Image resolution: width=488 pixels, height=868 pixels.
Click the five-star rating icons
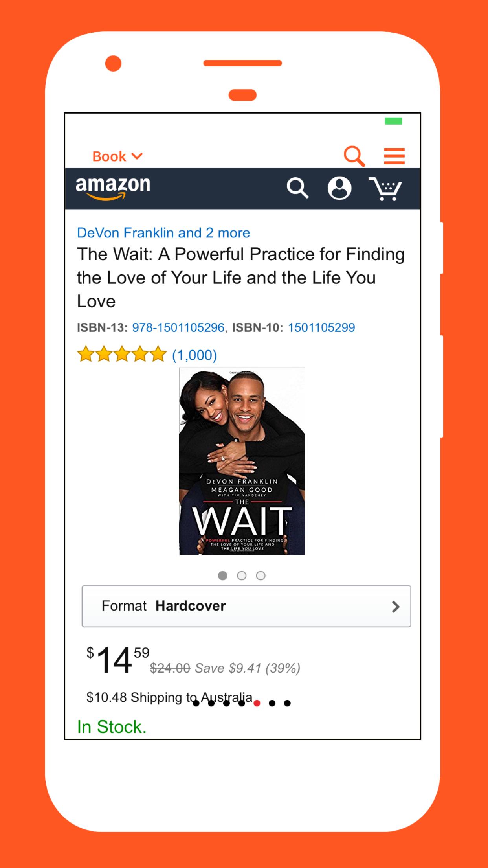point(122,354)
